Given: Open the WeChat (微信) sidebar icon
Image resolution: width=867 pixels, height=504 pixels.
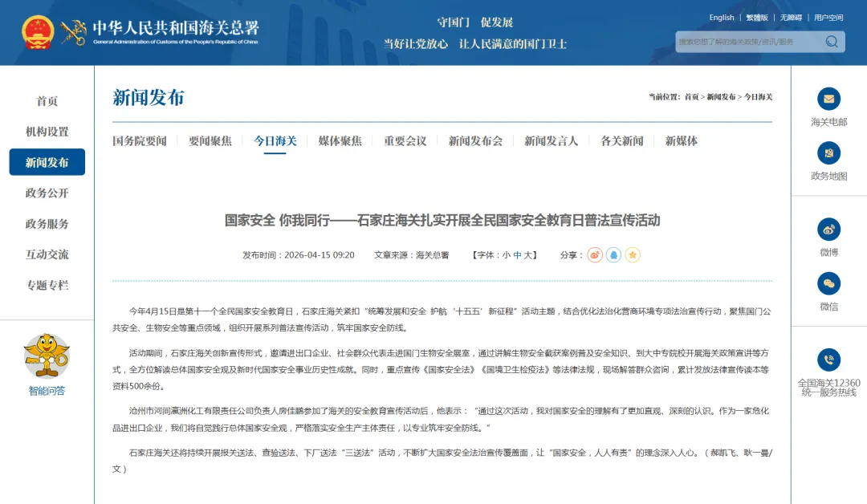Looking at the screenshot, I should [828, 283].
